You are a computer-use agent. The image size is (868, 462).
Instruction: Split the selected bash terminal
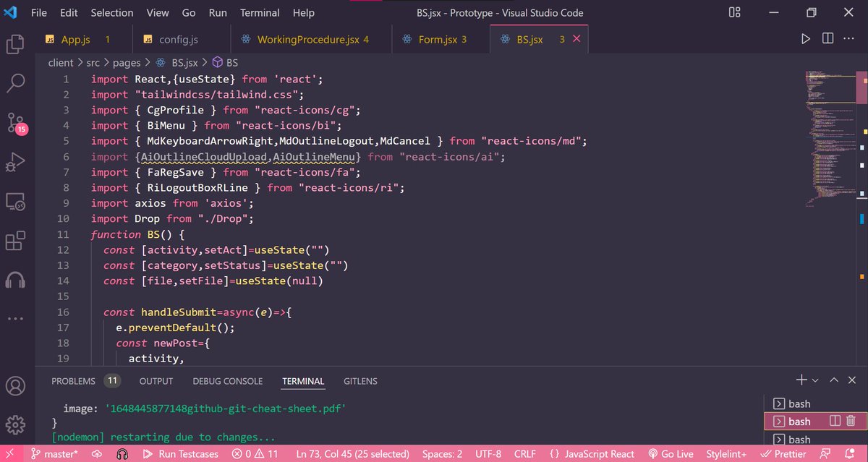[x=835, y=421]
